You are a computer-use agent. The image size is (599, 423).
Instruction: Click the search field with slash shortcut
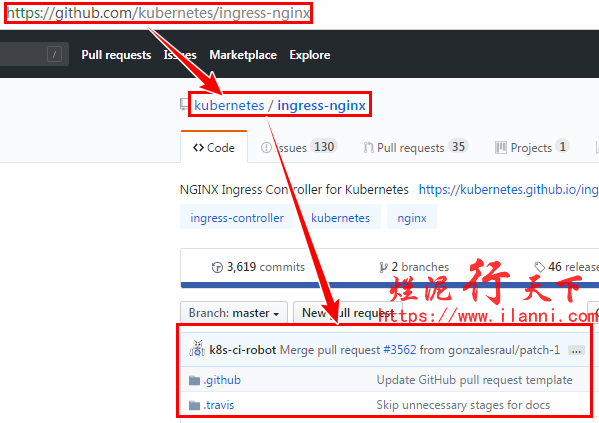pyautogui.click(x=34, y=54)
